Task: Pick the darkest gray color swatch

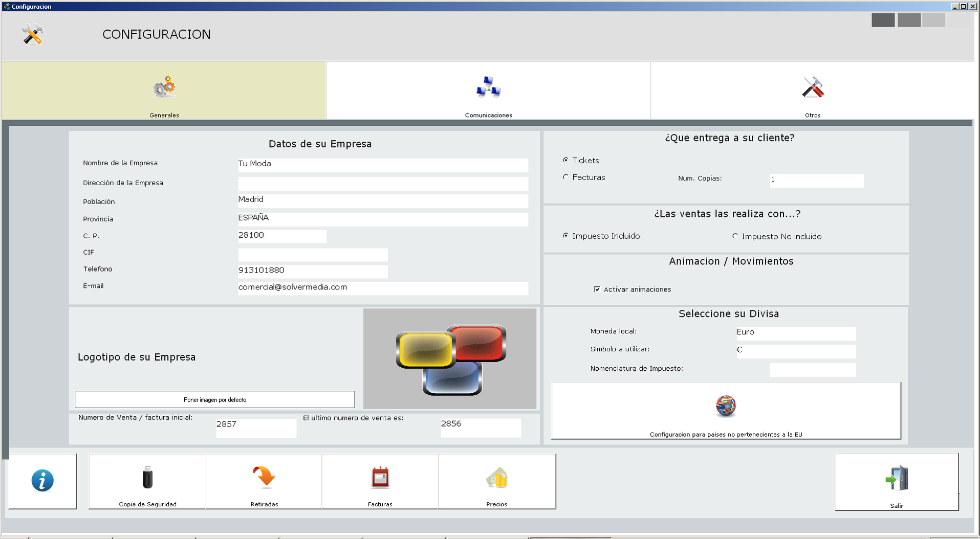Action: click(883, 20)
